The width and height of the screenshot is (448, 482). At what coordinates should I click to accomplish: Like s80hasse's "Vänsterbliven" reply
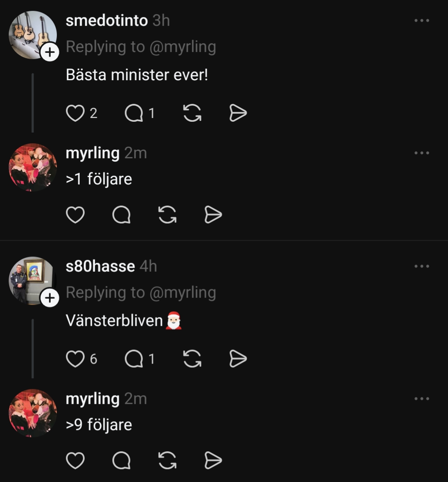(75, 359)
